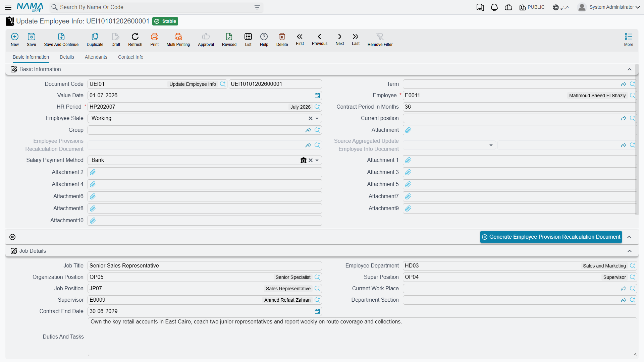Expand Salary Payment Method dropdown
Viewport: 644px width, 362px height.
[x=317, y=160]
